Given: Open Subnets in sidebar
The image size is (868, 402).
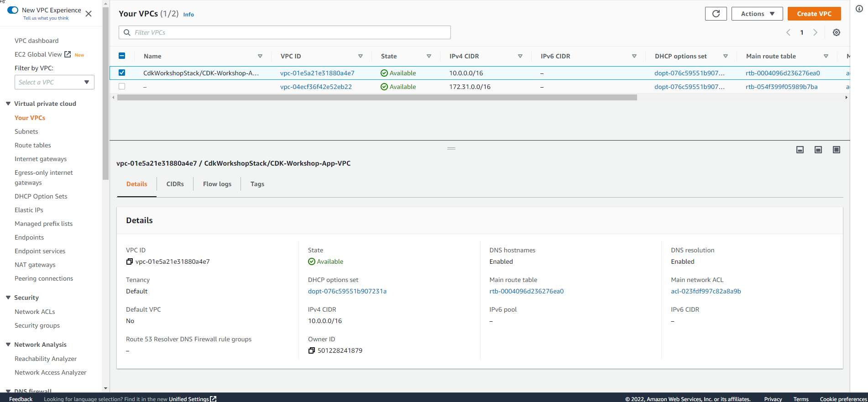Looking at the screenshot, I should pyautogui.click(x=26, y=131).
